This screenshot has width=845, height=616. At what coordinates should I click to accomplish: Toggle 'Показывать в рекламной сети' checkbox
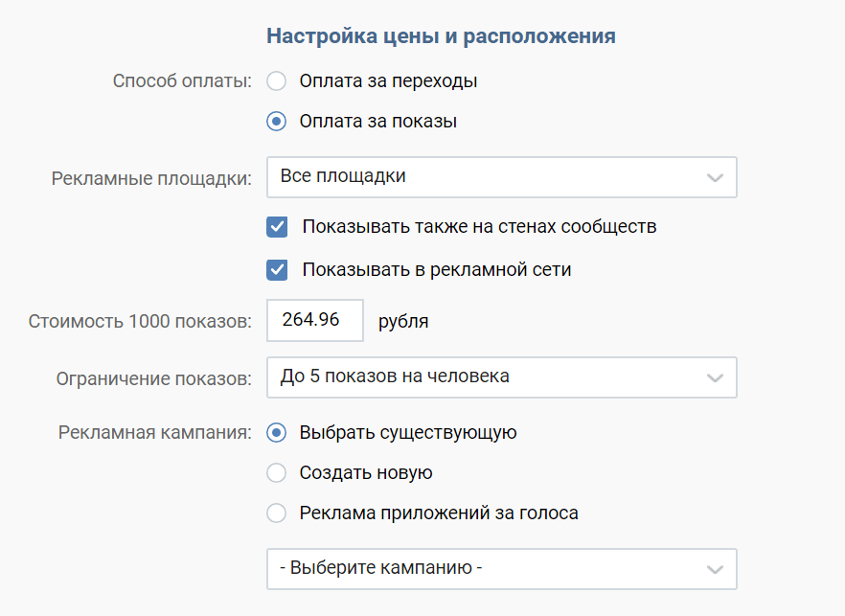tap(277, 269)
